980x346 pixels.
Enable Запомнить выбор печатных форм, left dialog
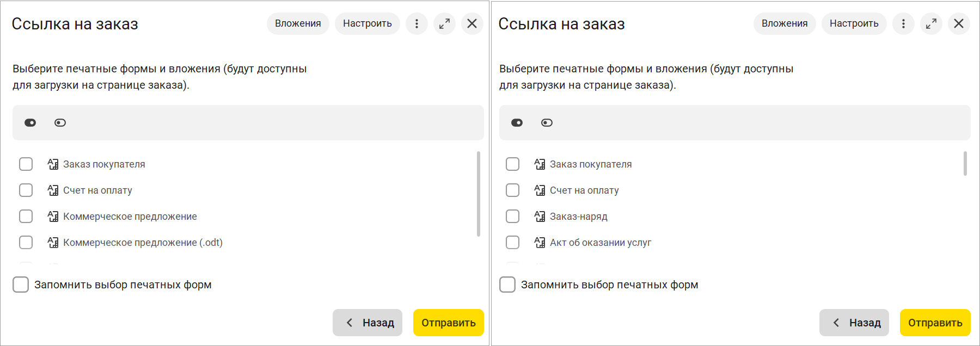click(x=21, y=285)
